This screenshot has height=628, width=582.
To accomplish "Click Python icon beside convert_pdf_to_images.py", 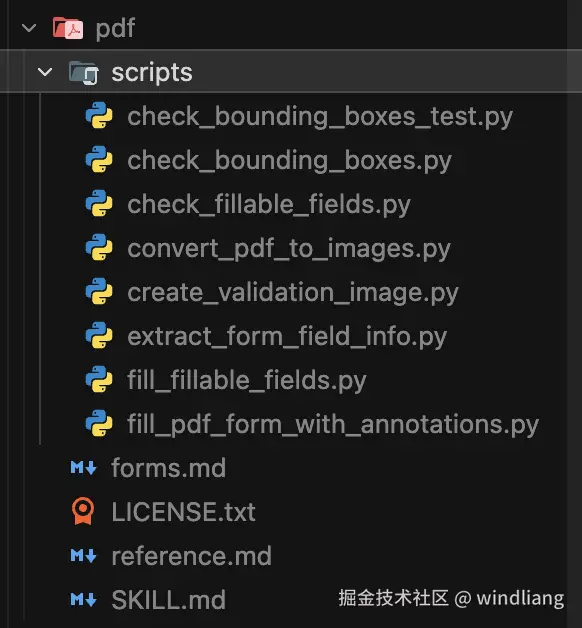I will [99, 248].
